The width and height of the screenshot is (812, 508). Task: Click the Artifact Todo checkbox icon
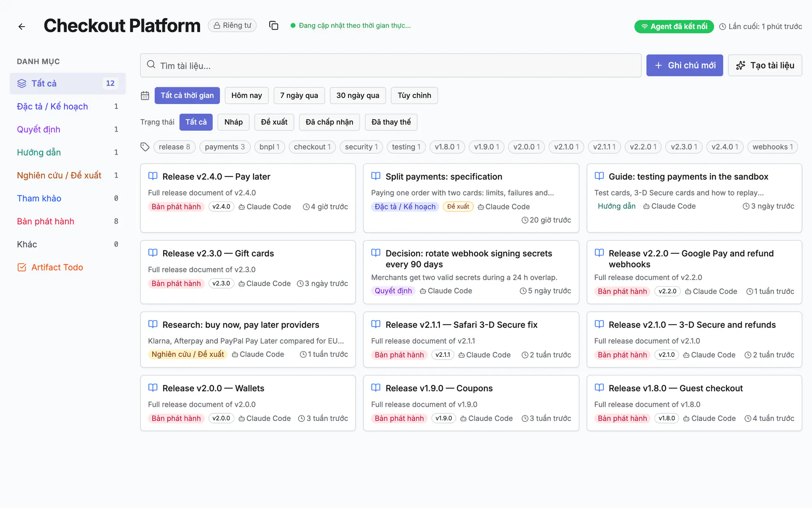pos(22,267)
